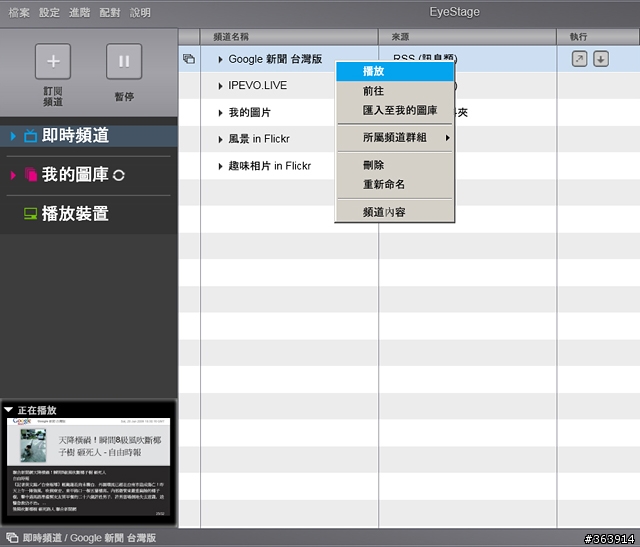The height and width of the screenshot is (547, 640).
Task: Collapse the 正在播放 preview panel
Action: point(9,409)
